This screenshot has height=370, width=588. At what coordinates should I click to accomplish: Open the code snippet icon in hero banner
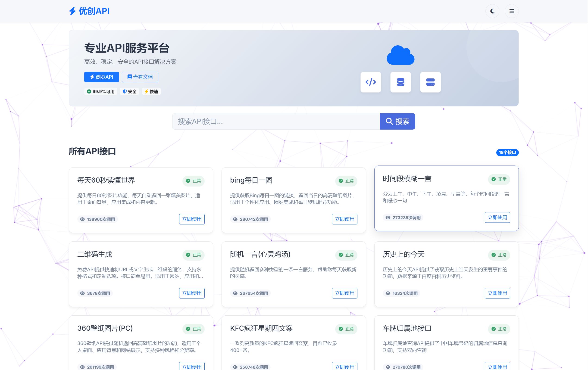(x=371, y=83)
